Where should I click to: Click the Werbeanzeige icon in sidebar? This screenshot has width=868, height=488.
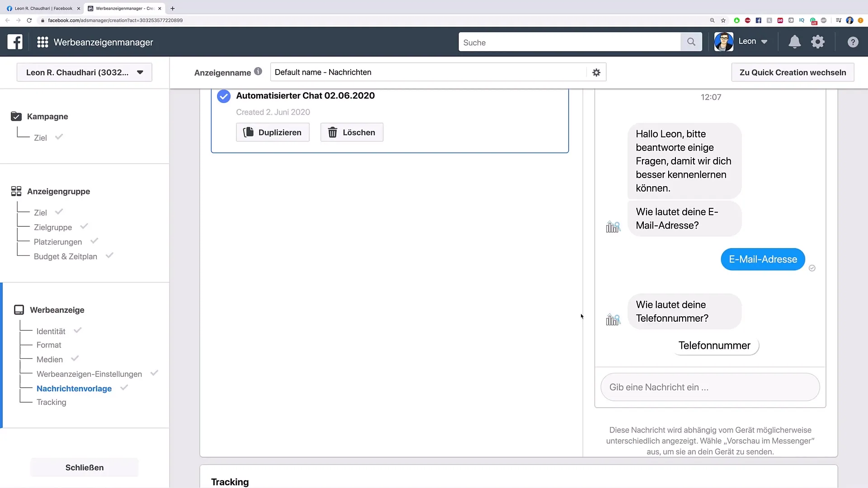pyautogui.click(x=19, y=310)
